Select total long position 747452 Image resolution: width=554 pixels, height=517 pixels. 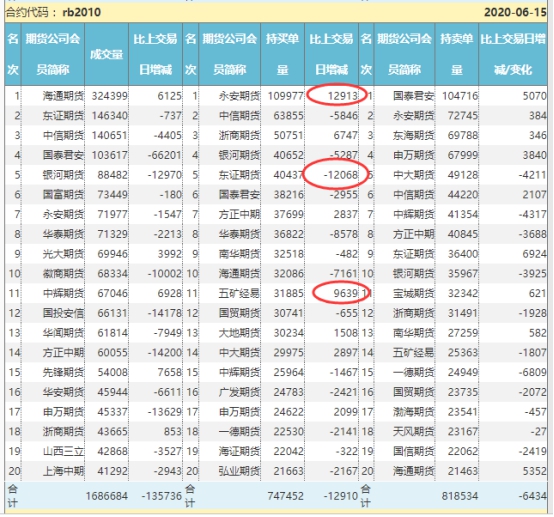[x=285, y=496]
